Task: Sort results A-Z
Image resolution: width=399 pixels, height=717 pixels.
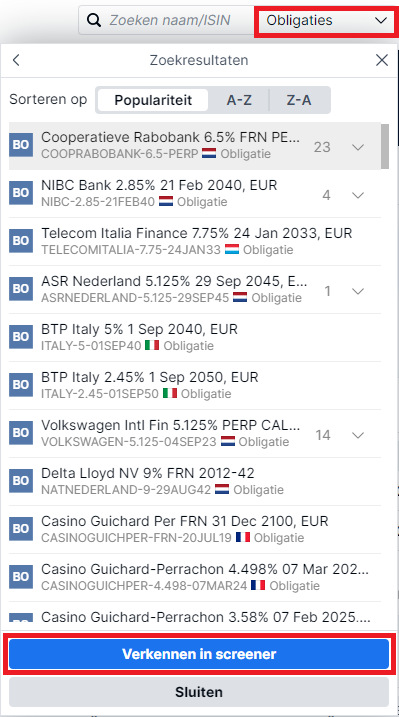Action: [x=239, y=100]
